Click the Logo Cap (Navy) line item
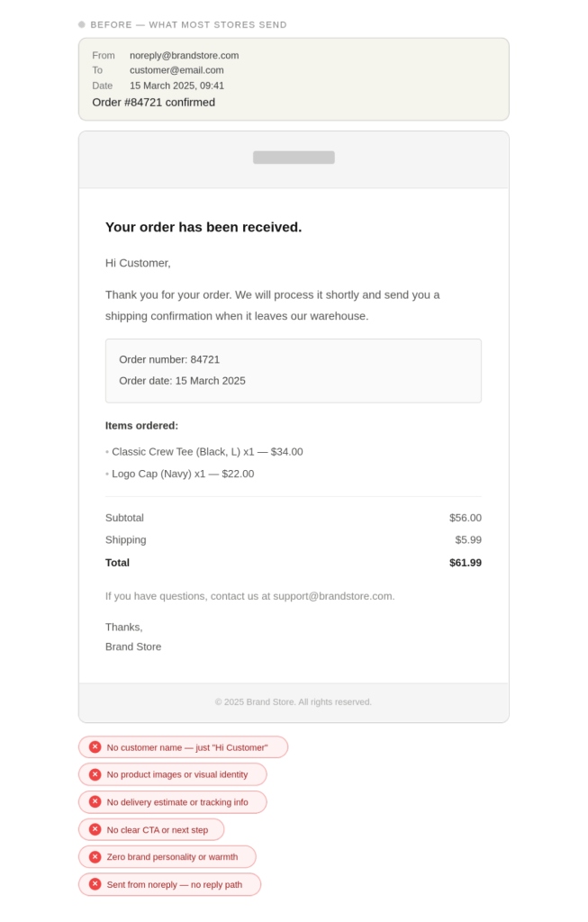Viewport: 588px width, 922px height. pyautogui.click(x=183, y=474)
